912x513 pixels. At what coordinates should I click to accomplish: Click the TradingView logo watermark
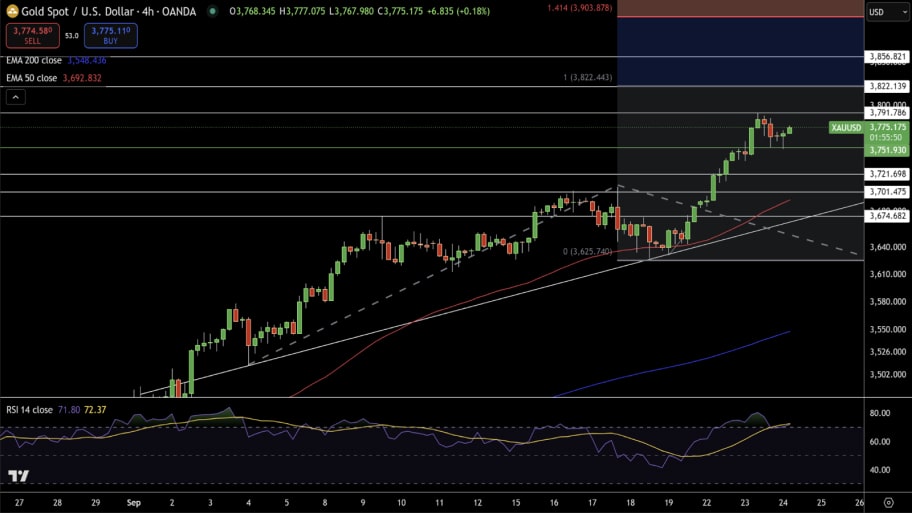pyautogui.click(x=17, y=476)
